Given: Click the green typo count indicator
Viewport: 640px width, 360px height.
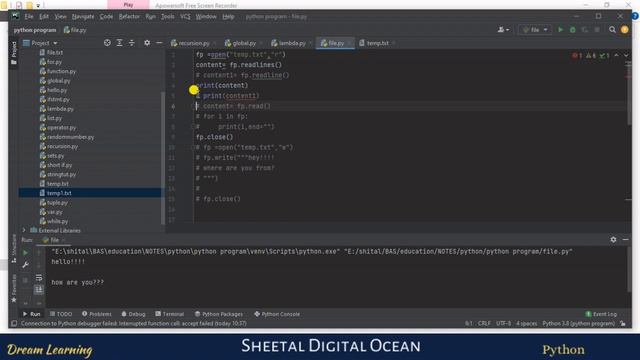Looking at the screenshot, I should pos(604,56).
